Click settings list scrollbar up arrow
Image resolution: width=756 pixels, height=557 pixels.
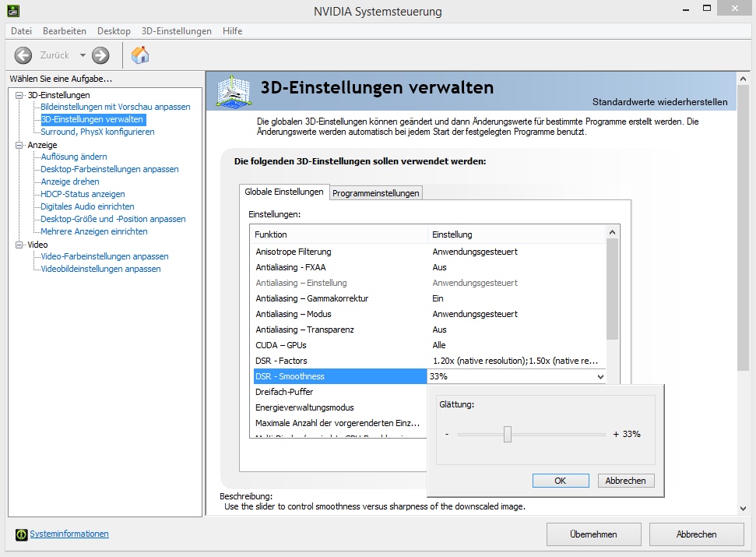pos(612,232)
